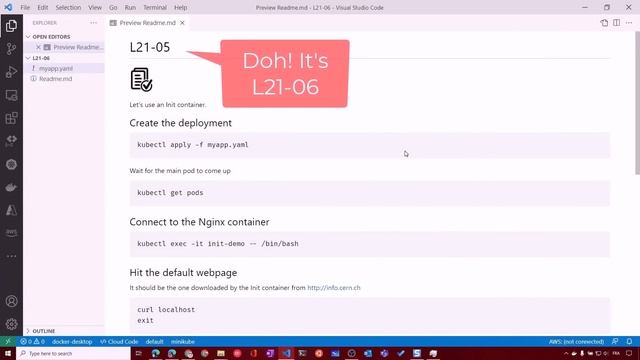
Task: Open the AWS view in activity bar
Action: (x=11, y=233)
